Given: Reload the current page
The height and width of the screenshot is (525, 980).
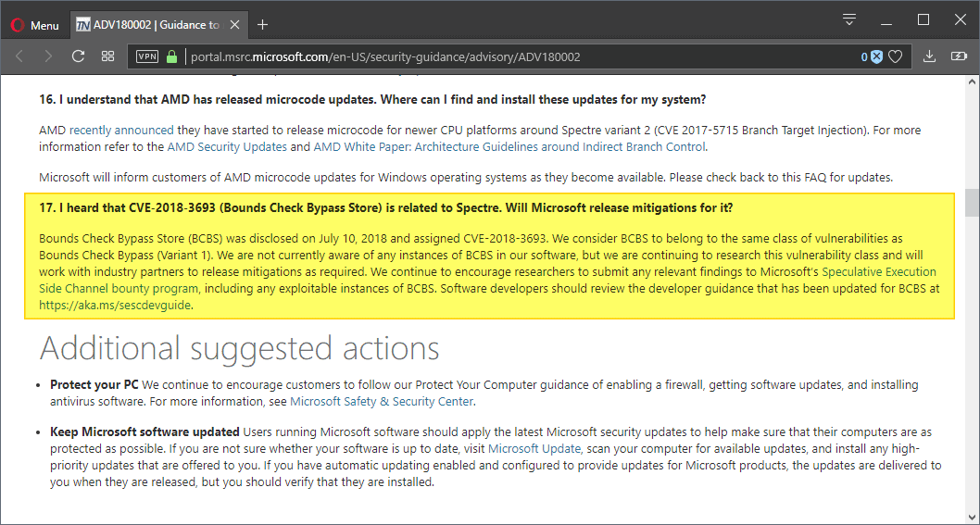Looking at the screenshot, I should coord(78,56).
